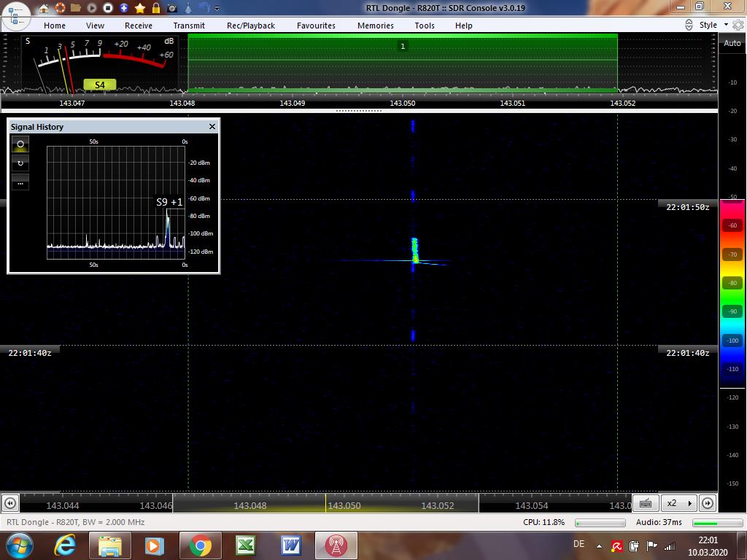
Task: Click the lifebuoy help icon in toolbar
Action: (60, 8)
